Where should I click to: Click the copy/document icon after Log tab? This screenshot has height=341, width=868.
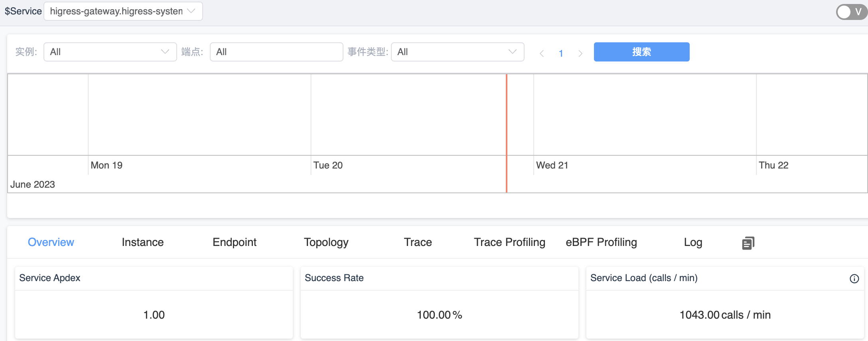point(748,243)
